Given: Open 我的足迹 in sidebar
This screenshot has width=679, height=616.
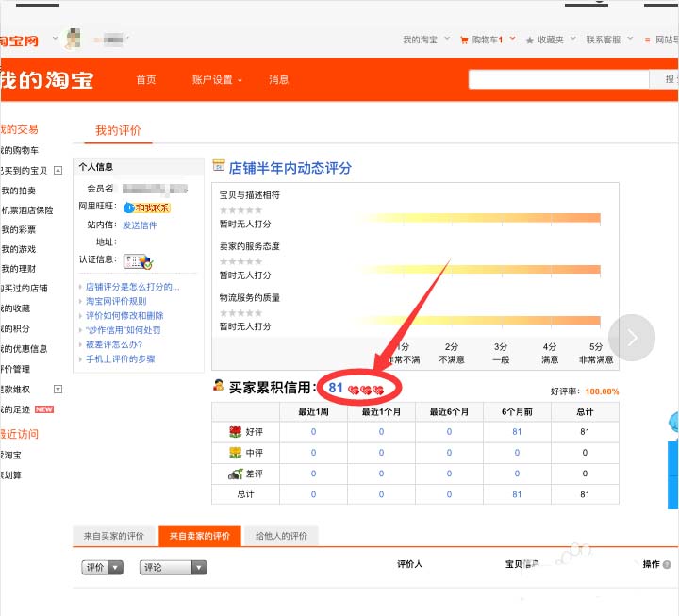Looking at the screenshot, I should point(15,409).
